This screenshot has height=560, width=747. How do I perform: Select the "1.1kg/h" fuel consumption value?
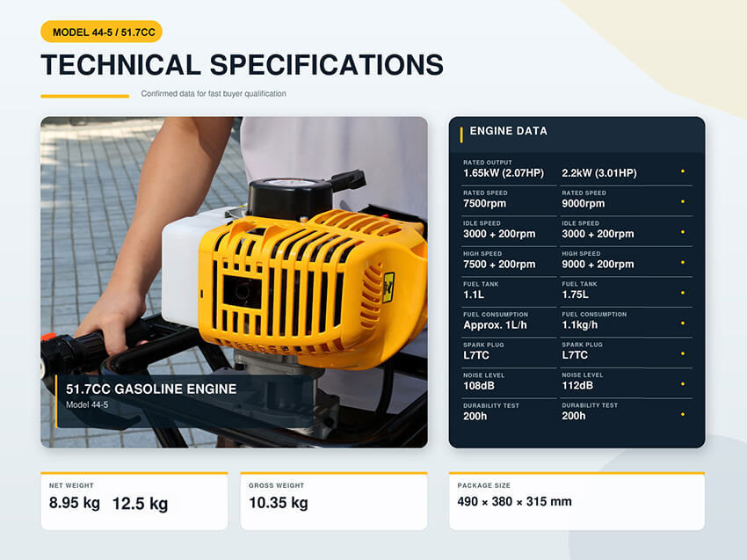pos(580,325)
